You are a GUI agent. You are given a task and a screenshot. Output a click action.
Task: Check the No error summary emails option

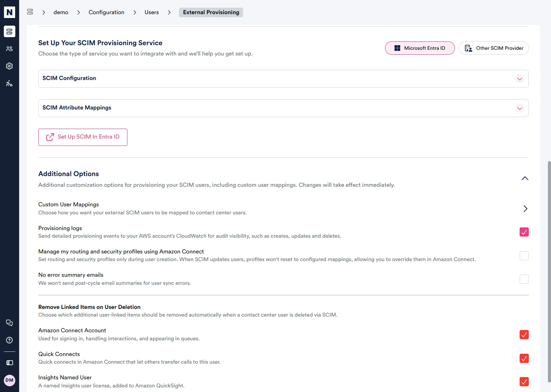click(x=524, y=279)
